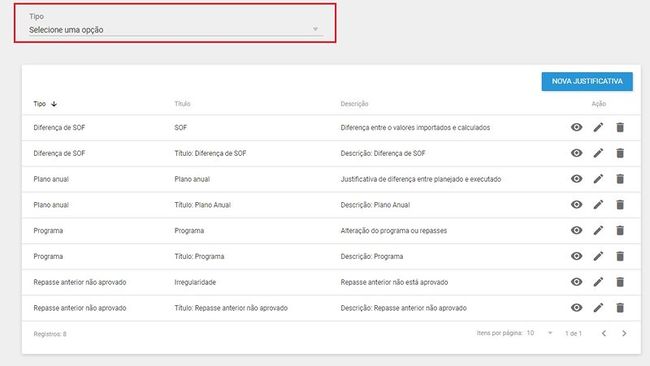
Task: Delete the 'Título: Programa' row via trash icon
Action: click(x=620, y=256)
